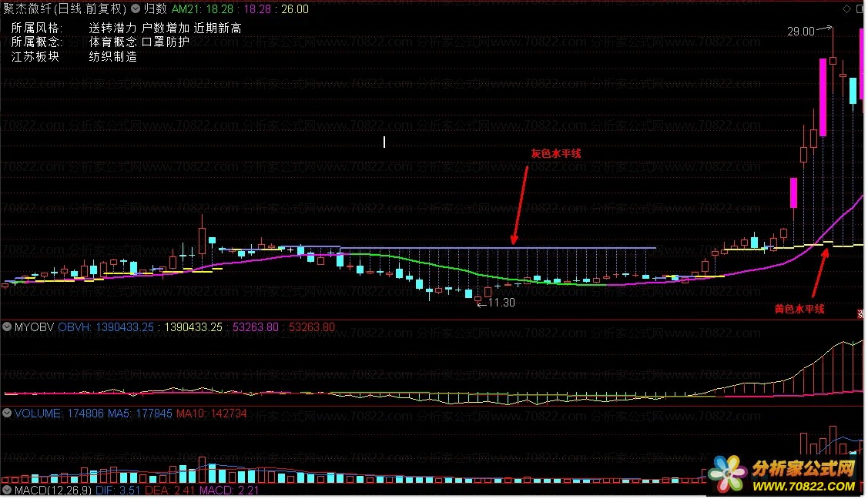Click the 口罩防护 concept tag
This screenshot has width=868, height=499.
point(166,42)
